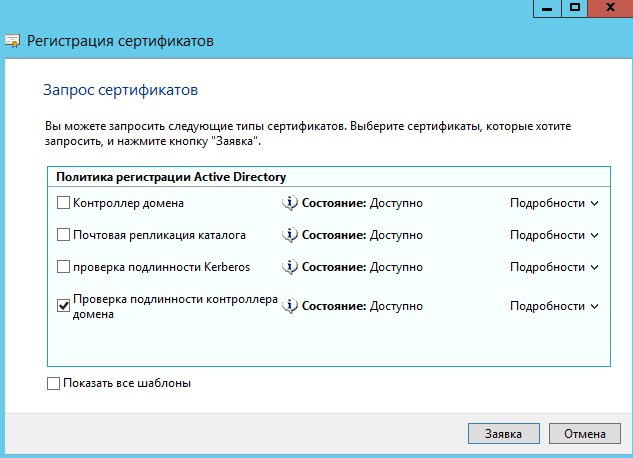
Task: Click Состояние: Доступно for Почтовая репликация каталога
Action: click(362, 235)
